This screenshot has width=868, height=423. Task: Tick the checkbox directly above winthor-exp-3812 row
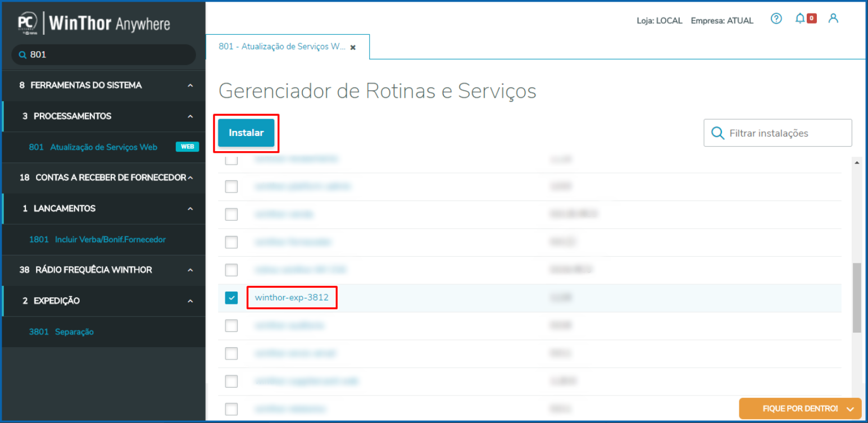[231, 270]
